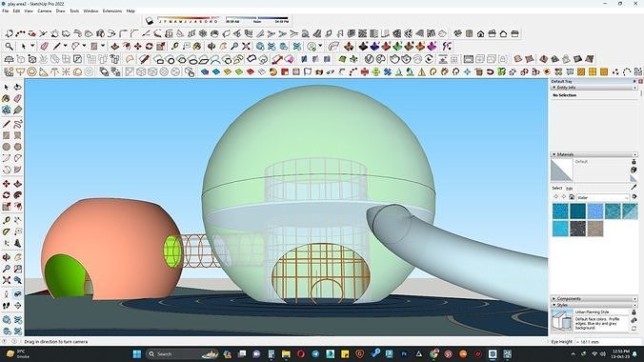Click the In Model home button
This screenshot has height=362, width=644.
[572, 197]
